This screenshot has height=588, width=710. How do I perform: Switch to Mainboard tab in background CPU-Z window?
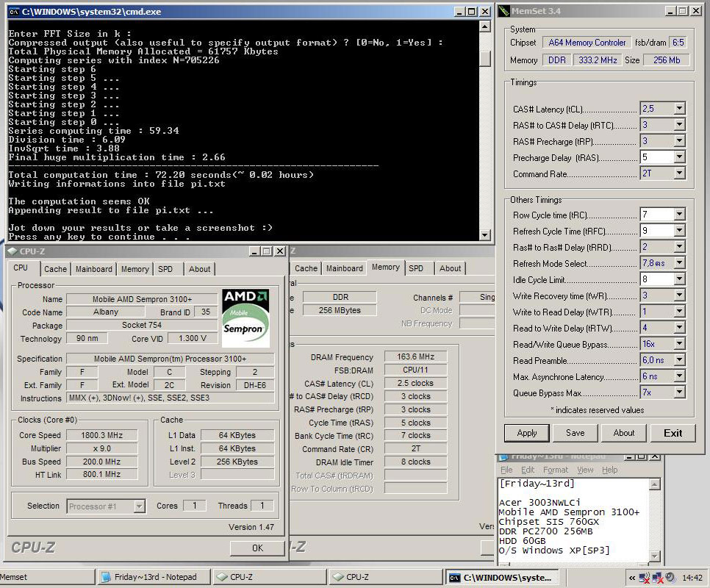[345, 268]
